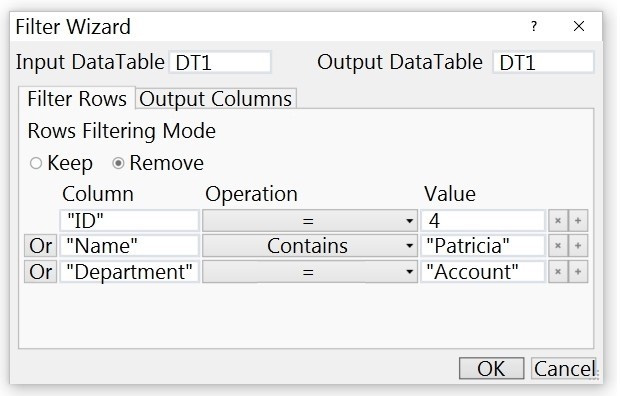
Task: Add a row after the "Name" condition
Action: click(x=578, y=246)
